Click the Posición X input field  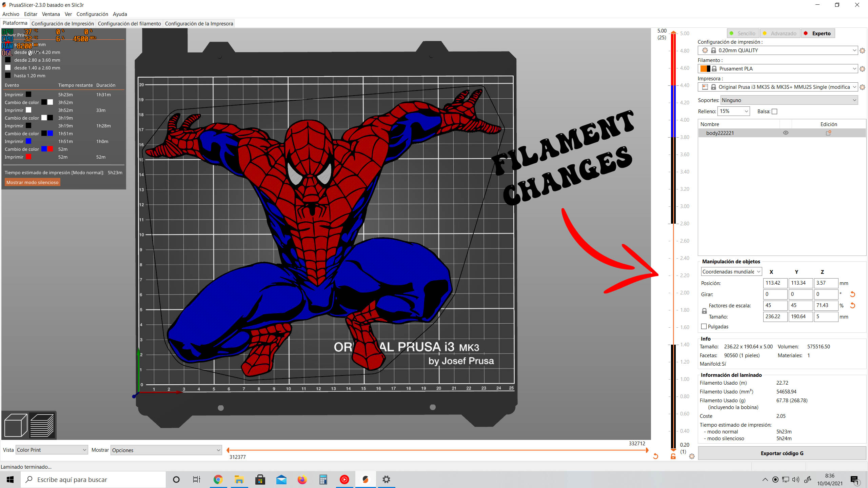point(775,283)
